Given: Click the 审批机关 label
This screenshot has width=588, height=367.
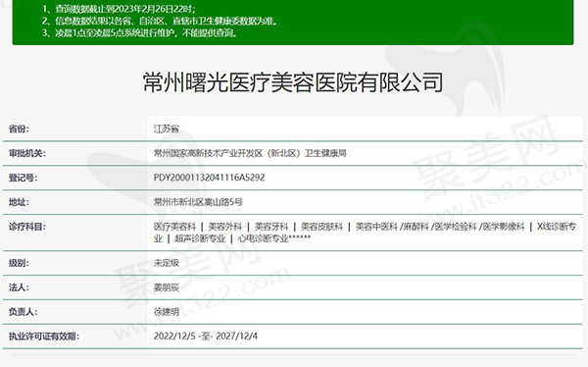Looking at the screenshot, I should pyautogui.click(x=27, y=153).
